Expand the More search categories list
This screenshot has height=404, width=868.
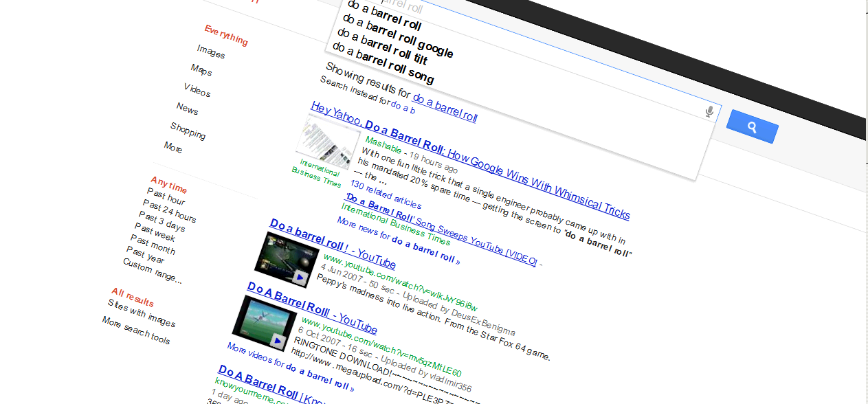coord(173,147)
